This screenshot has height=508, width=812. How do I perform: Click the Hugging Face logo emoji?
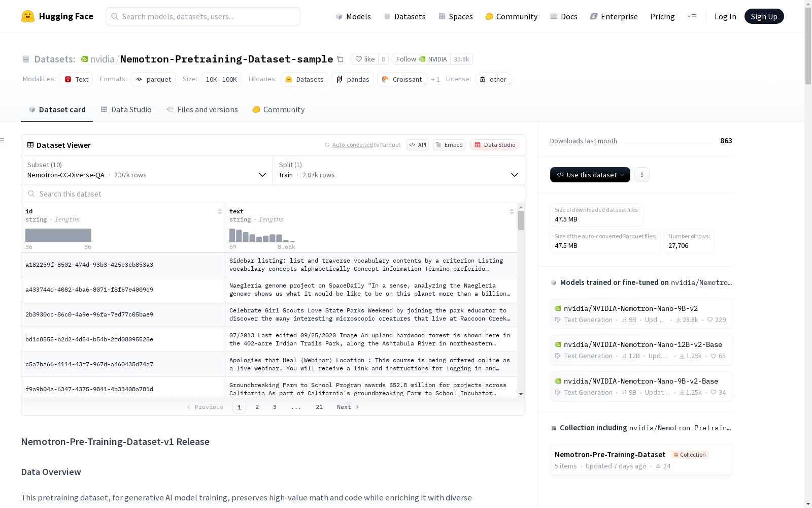28,16
